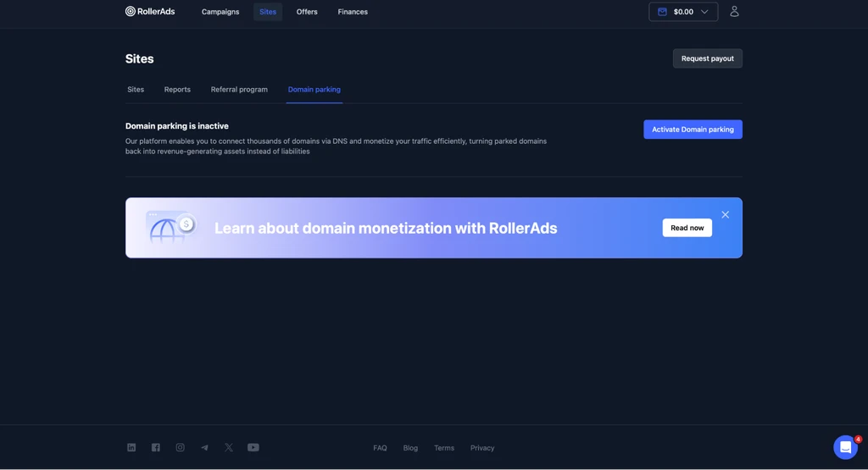
Task: Open the Terms footer link
Action: (444, 448)
